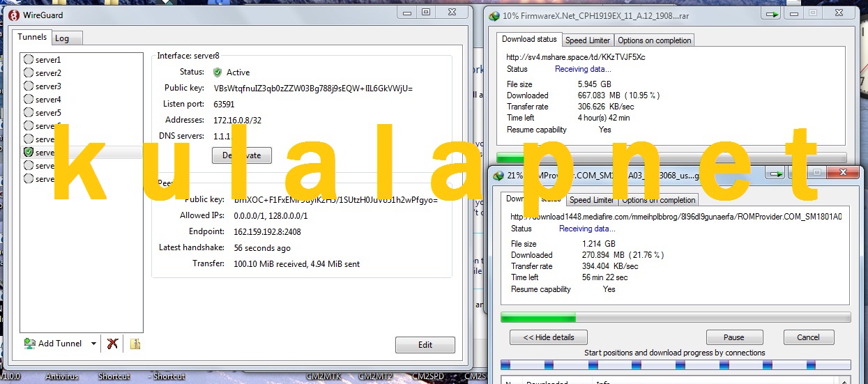The width and height of the screenshot is (868, 384).
Task: Click the remove tunnel red X icon
Action: click(x=112, y=344)
